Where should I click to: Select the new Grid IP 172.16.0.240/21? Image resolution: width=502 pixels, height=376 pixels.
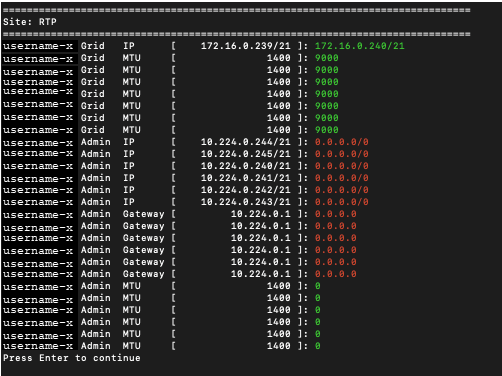click(360, 46)
